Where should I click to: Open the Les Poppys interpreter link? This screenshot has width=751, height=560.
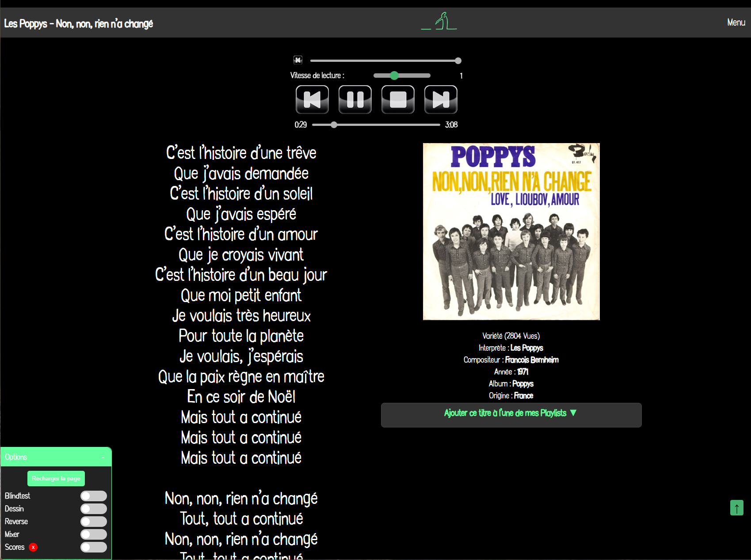pos(526,348)
